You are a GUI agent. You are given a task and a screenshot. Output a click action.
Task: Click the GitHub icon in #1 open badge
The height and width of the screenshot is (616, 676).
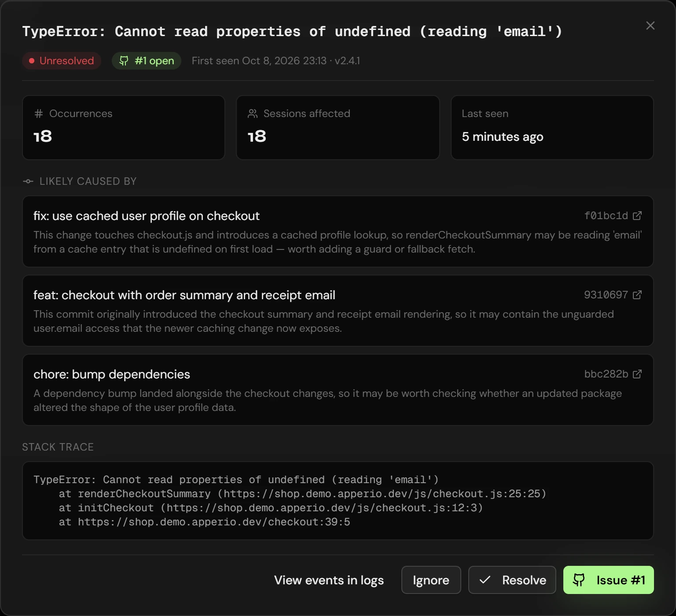point(124,61)
